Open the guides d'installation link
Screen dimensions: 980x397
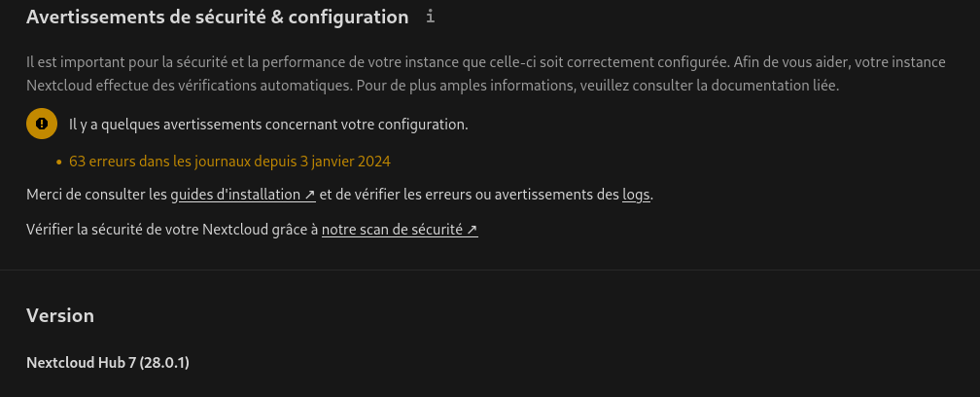coord(243,195)
